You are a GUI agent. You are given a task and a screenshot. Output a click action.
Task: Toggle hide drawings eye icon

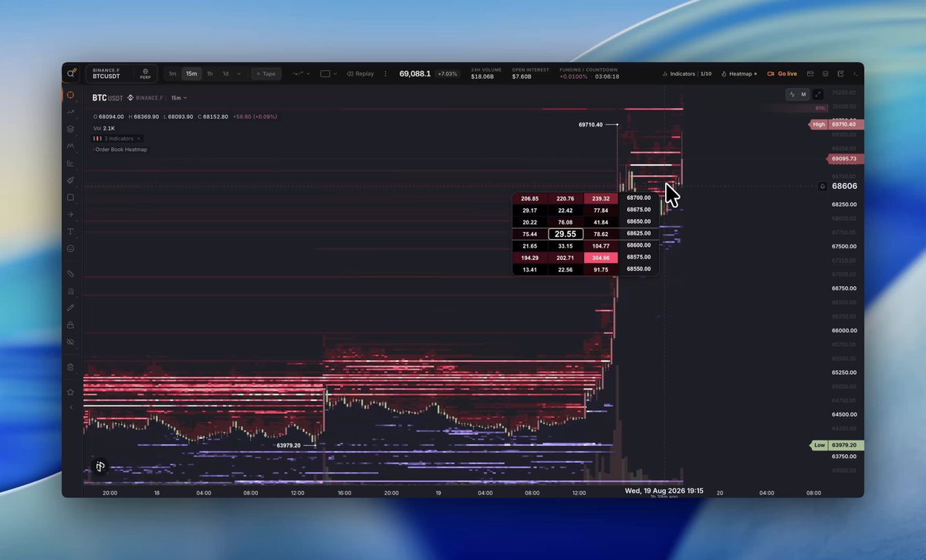click(70, 342)
